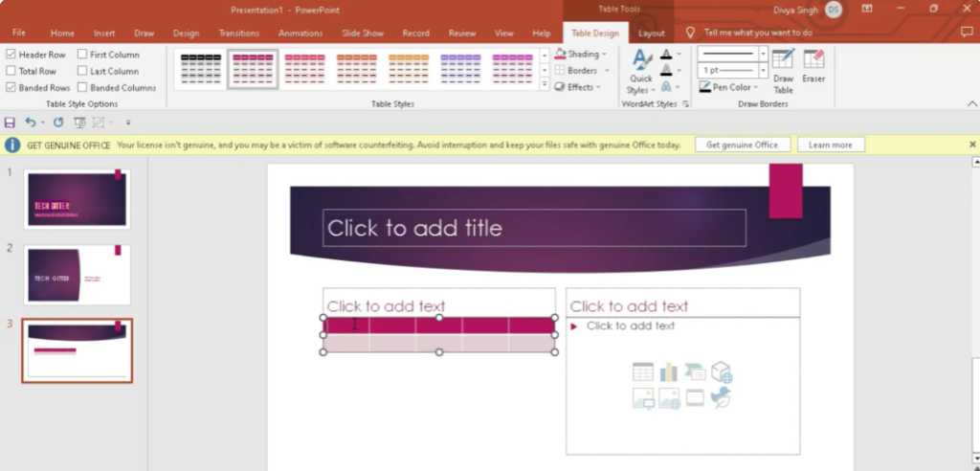This screenshot has width=980, height=471.
Task: Insert a chart using placeholder icon
Action: click(668, 372)
